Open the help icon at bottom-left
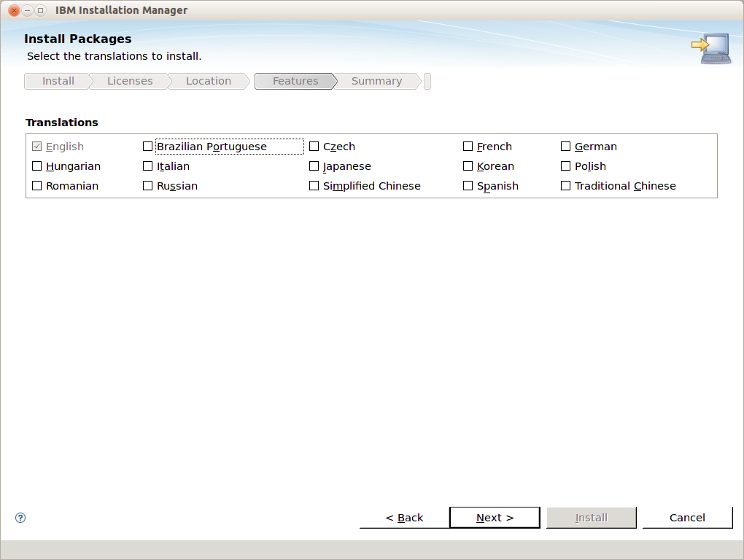 point(20,517)
